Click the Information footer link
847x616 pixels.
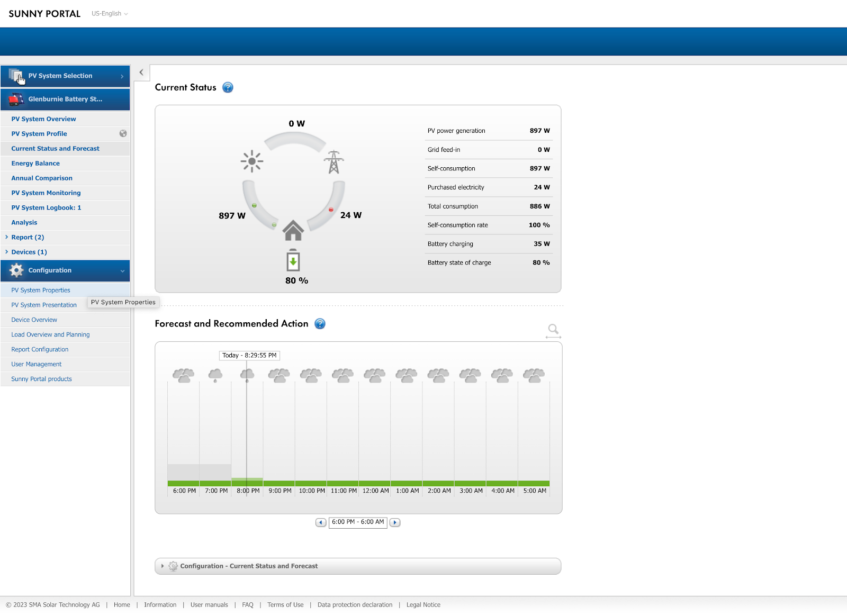[x=160, y=605]
